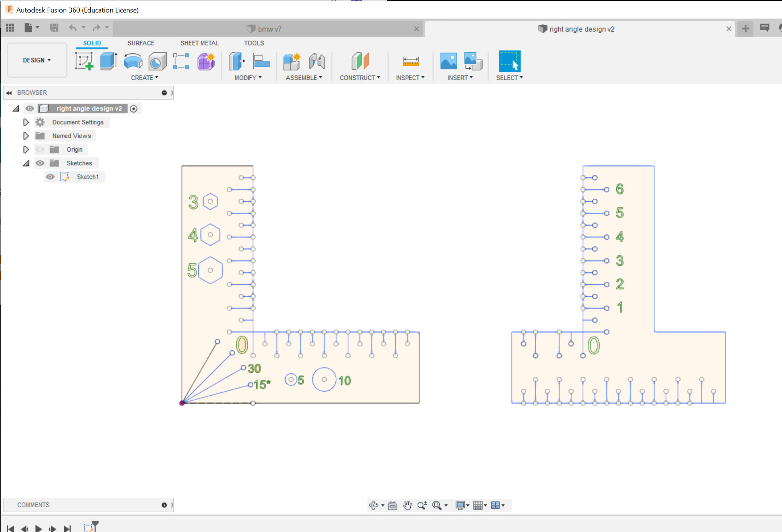The image size is (782, 532).
Task: Open the CREATE dropdown menu
Action: coord(144,78)
